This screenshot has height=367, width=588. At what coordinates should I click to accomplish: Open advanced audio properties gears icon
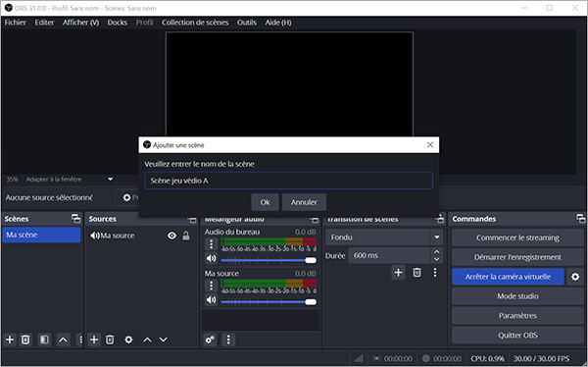[210, 340]
